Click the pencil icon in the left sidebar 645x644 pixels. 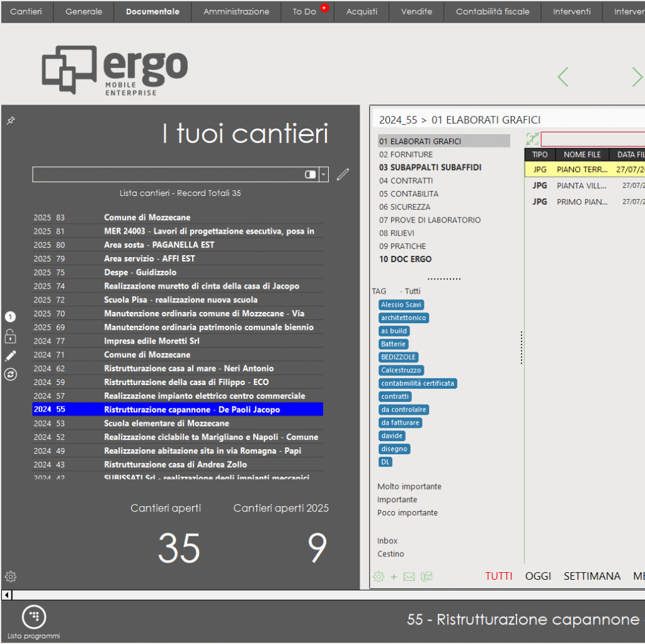tap(10, 355)
